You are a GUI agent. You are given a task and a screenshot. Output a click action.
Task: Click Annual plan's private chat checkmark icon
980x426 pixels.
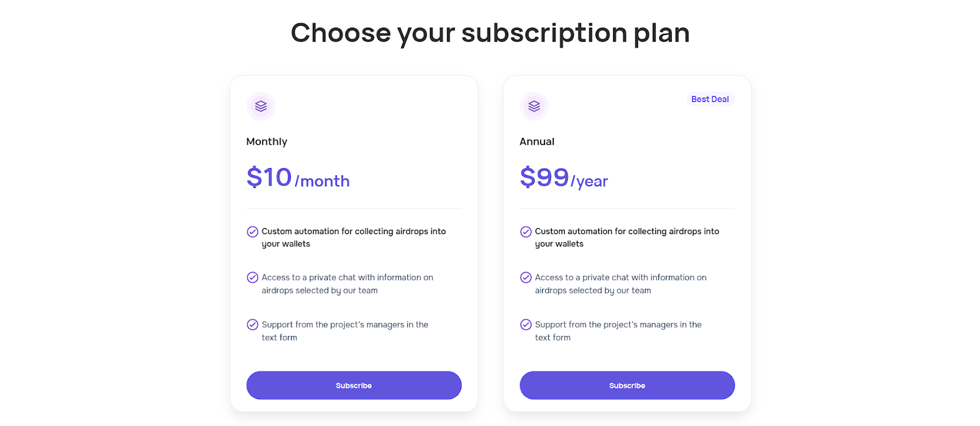(526, 278)
